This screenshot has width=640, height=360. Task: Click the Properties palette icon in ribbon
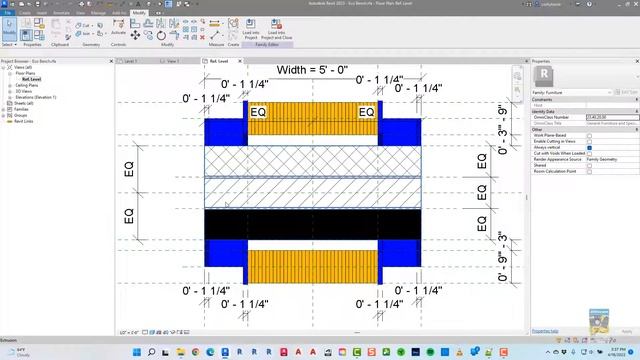coord(26,35)
